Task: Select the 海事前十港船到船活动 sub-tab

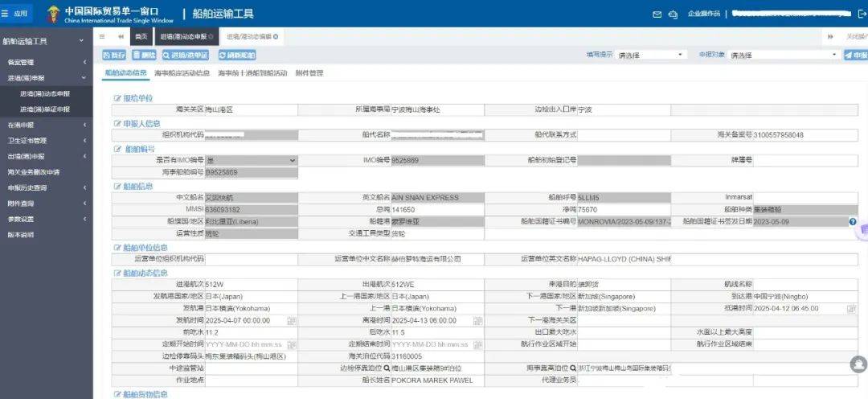Action: click(252, 73)
